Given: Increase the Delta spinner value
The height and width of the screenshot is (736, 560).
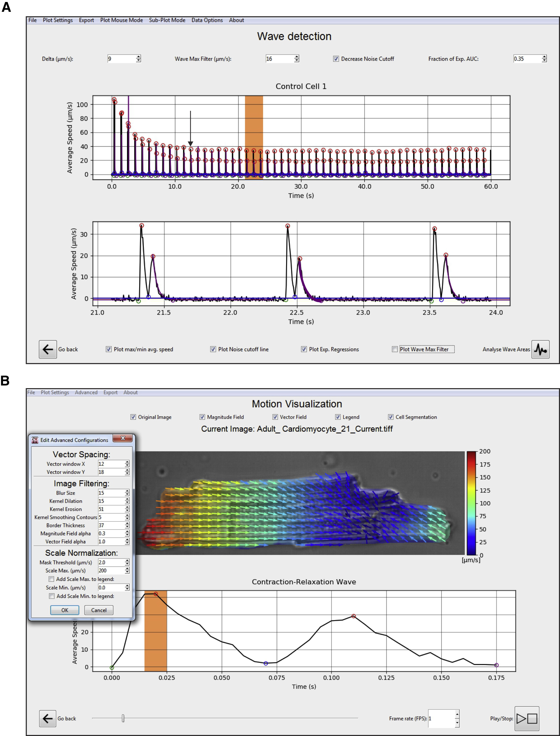Looking at the screenshot, I should pyautogui.click(x=138, y=57).
